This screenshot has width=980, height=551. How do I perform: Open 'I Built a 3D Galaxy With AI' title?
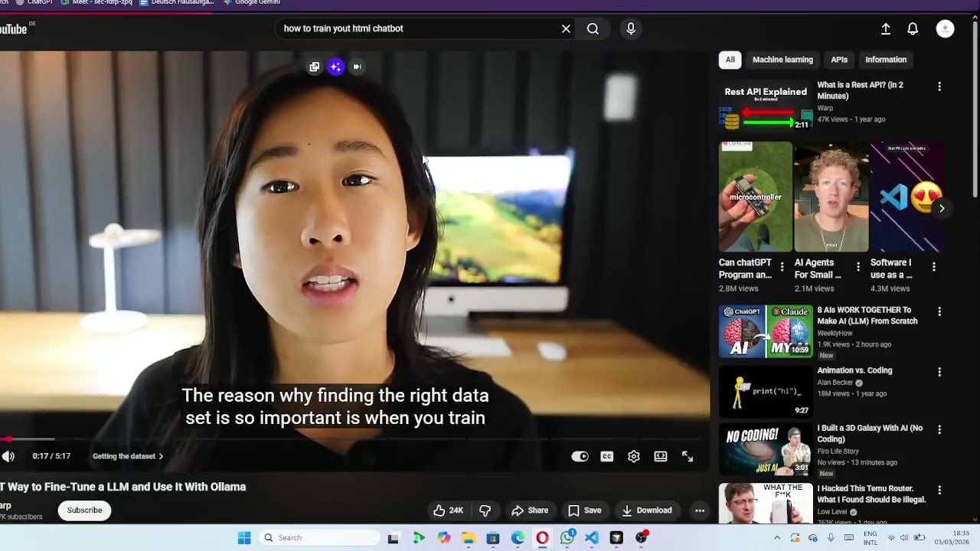[x=870, y=434]
